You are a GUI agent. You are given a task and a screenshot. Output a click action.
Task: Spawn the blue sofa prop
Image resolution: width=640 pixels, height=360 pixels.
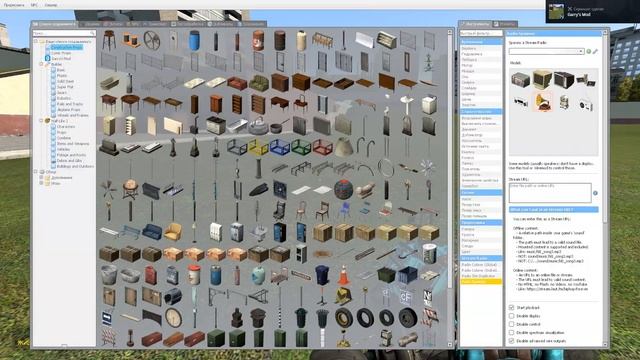151,232
